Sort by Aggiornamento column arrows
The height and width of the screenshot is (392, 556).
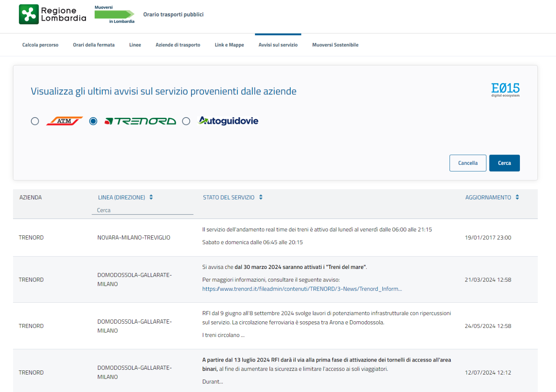coord(517,197)
